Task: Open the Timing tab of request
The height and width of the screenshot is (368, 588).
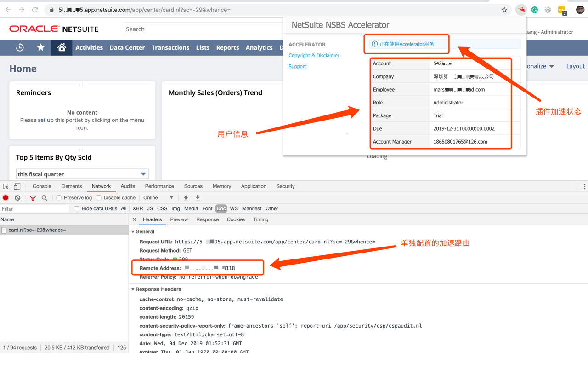Action: click(x=260, y=219)
